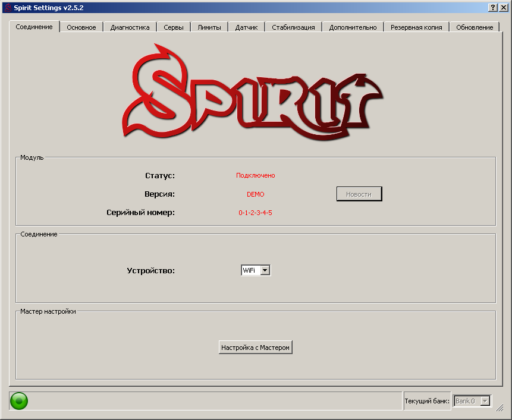Show the Дополнительно tab
512x420 pixels.
click(353, 27)
